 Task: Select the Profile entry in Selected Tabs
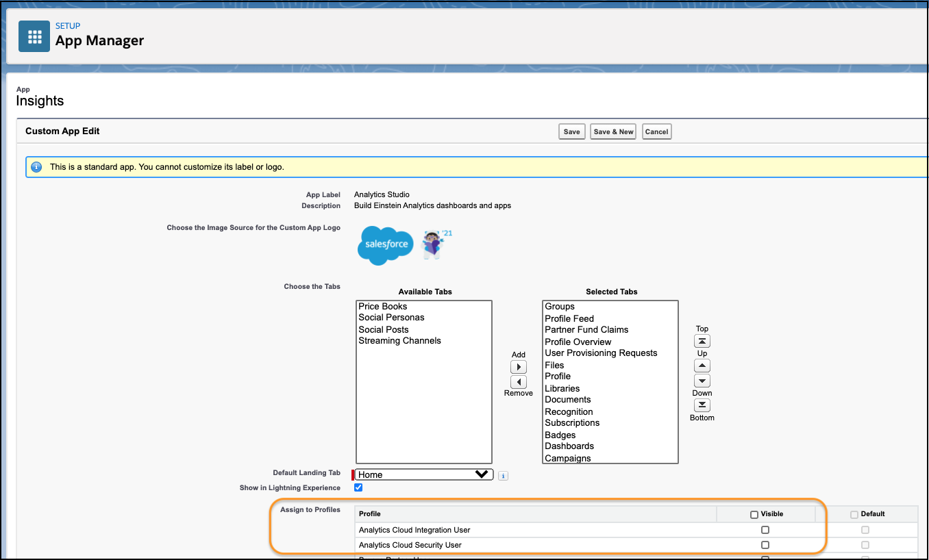coord(610,377)
